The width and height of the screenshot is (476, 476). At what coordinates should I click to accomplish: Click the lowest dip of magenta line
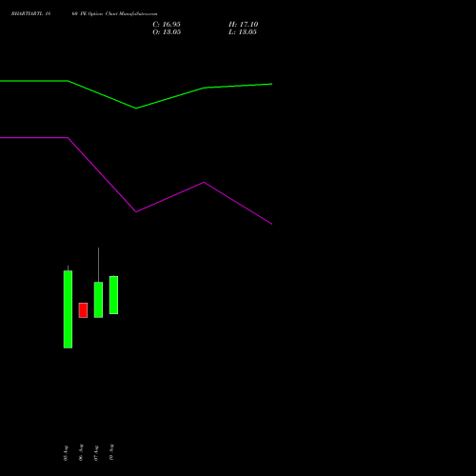point(136,211)
